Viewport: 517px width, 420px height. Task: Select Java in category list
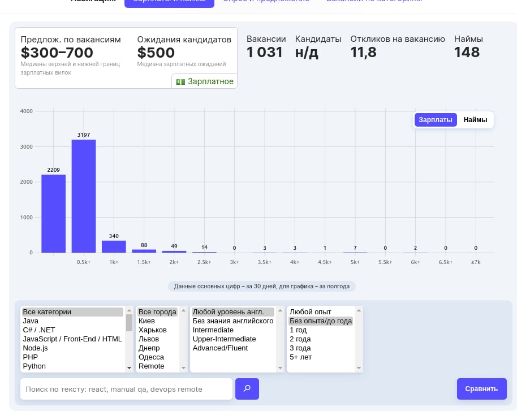pyautogui.click(x=72, y=321)
